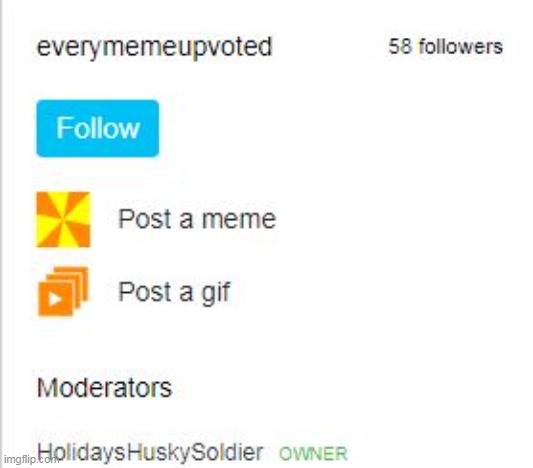Screen dimensions: 533x468
Task: Click the word followers next to 58
Action: [461, 47]
